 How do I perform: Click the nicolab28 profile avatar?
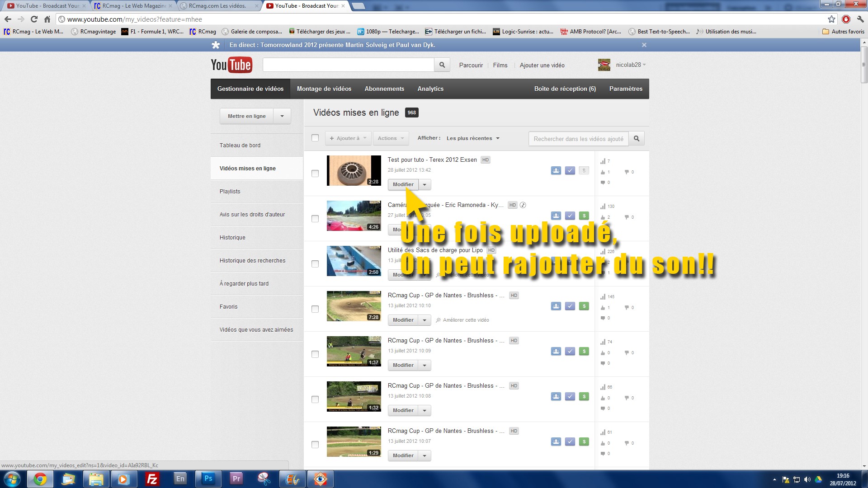[x=604, y=65]
